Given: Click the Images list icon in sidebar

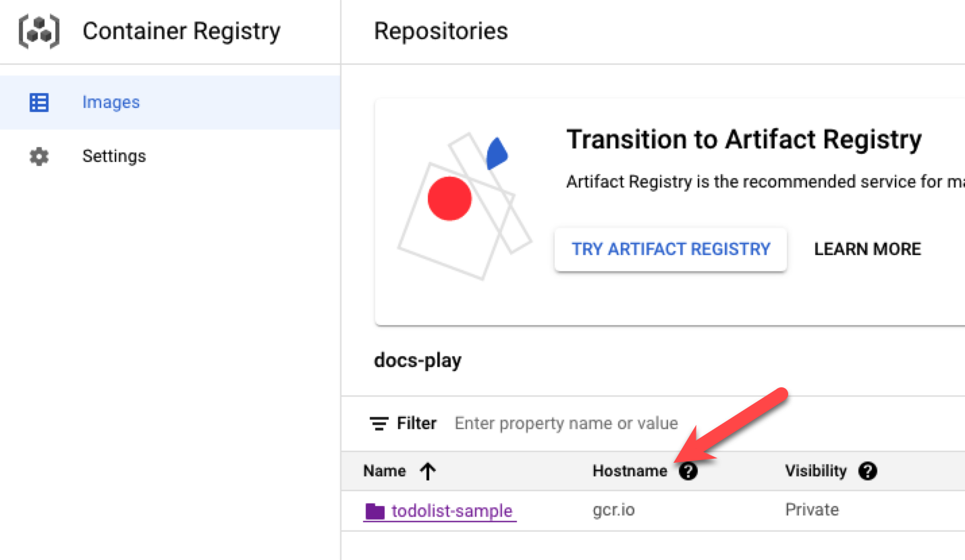Looking at the screenshot, I should point(39,103).
